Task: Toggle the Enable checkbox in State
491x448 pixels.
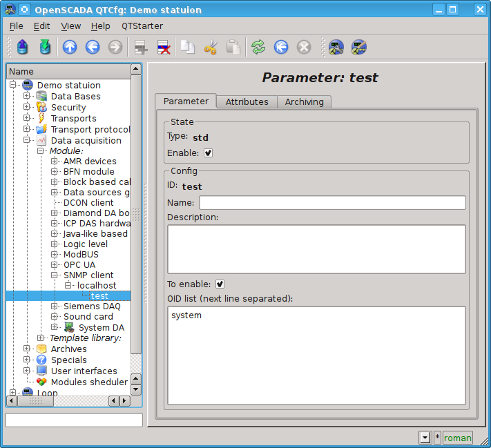Action: click(208, 153)
